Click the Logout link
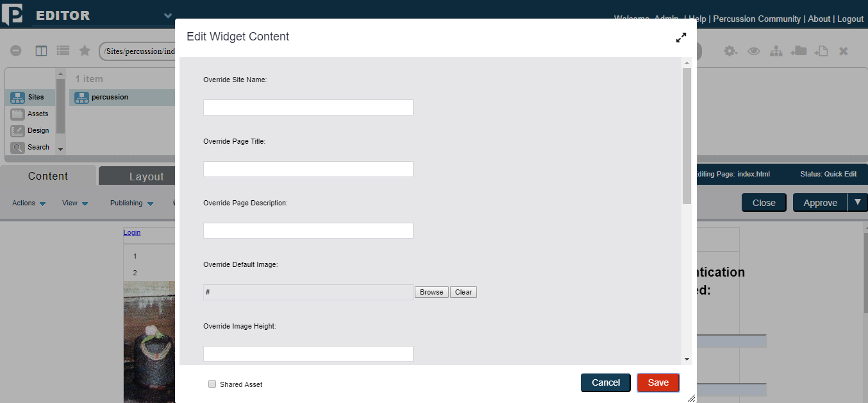The width and height of the screenshot is (868, 403). [851, 19]
